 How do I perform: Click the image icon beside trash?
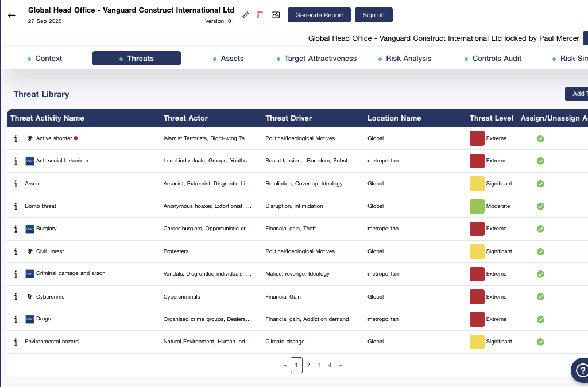pyautogui.click(x=276, y=15)
